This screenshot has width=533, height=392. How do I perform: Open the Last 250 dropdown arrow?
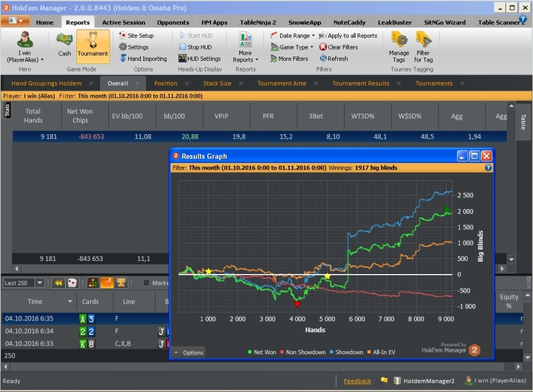click(40, 282)
